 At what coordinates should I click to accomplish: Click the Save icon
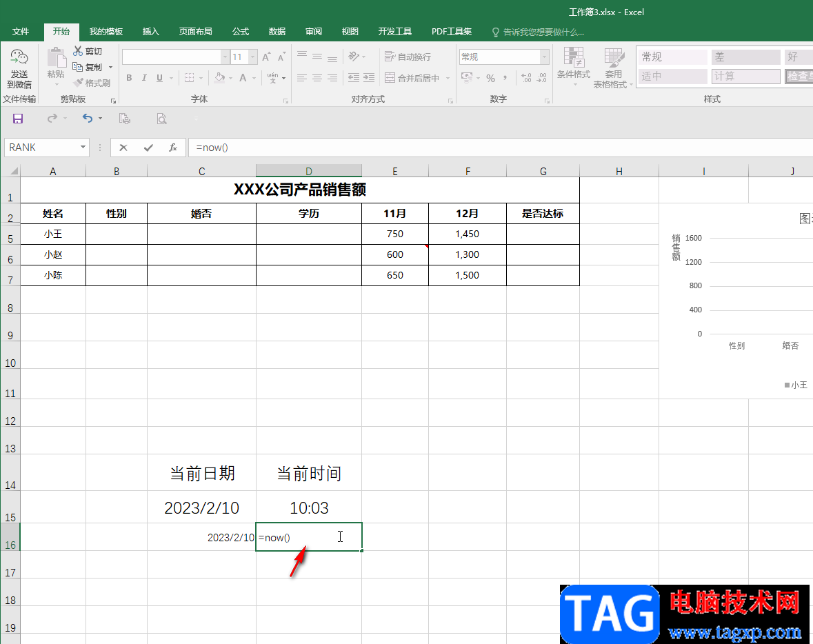tap(18, 119)
